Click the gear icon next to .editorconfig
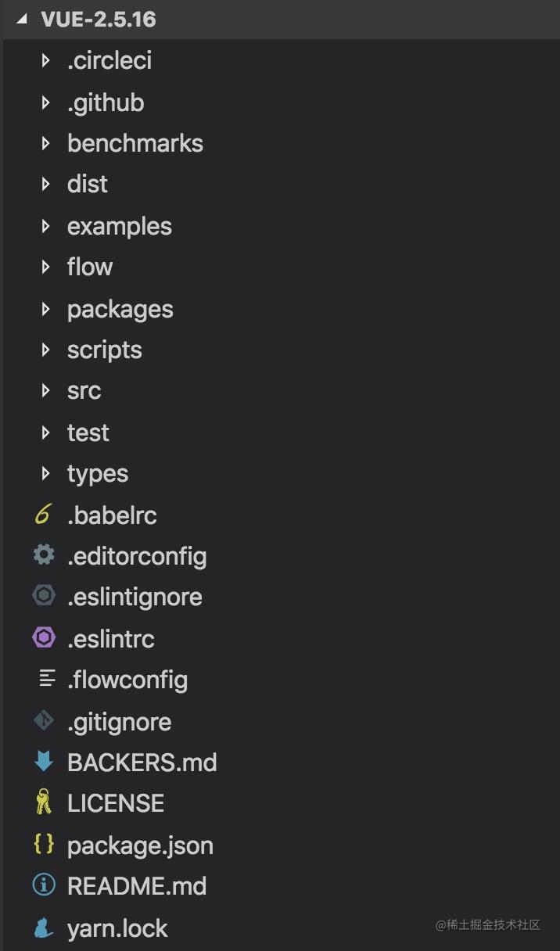 pyautogui.click(x=44, y=555)
